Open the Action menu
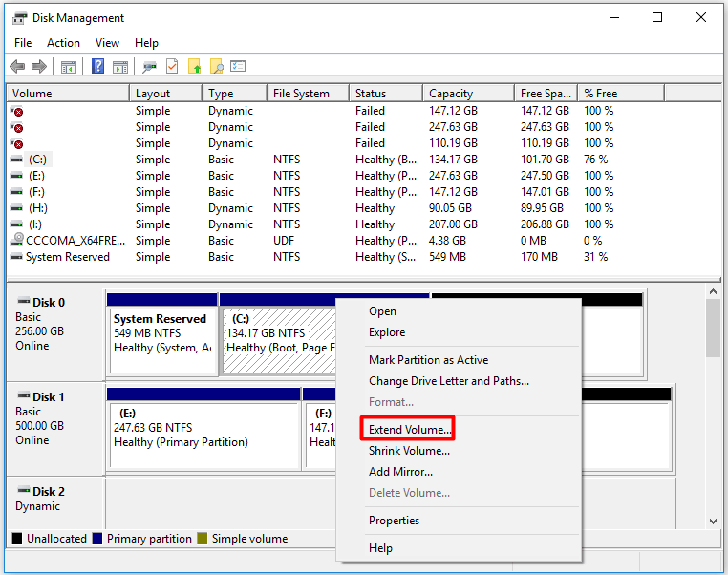 click(63, 43)
